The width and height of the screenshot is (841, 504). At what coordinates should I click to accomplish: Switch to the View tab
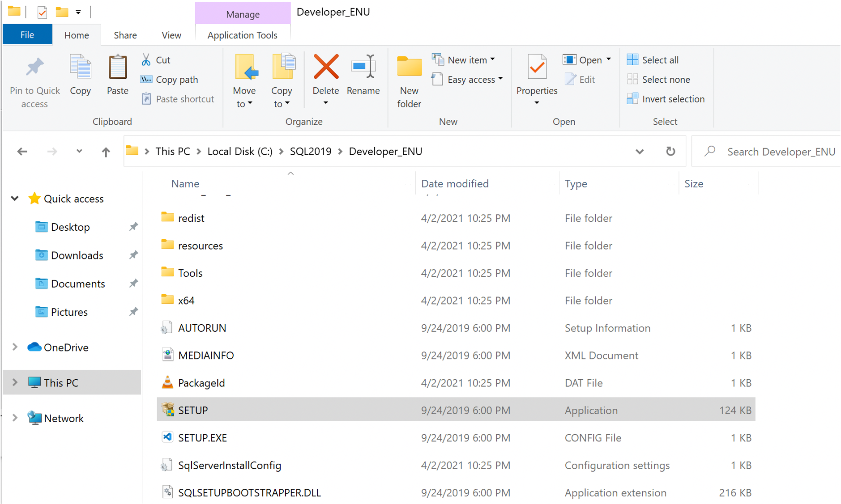pyautogui.click(x=171, y=35)
